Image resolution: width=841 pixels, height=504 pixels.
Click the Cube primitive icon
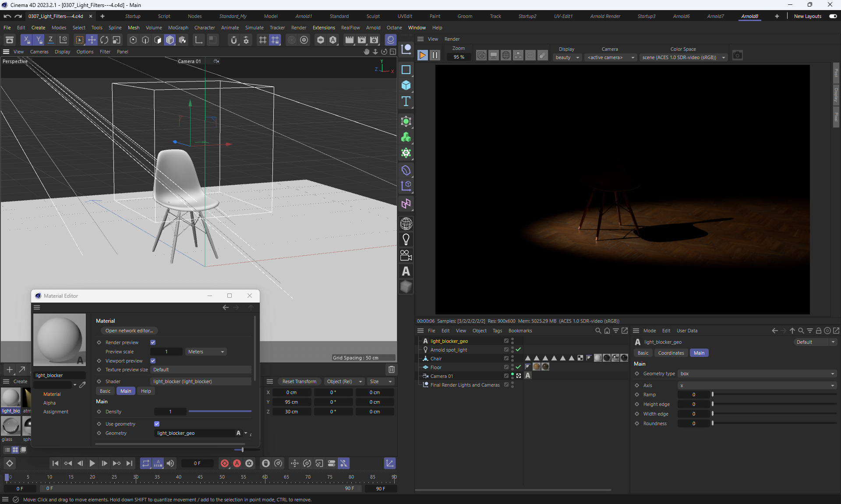406,85
